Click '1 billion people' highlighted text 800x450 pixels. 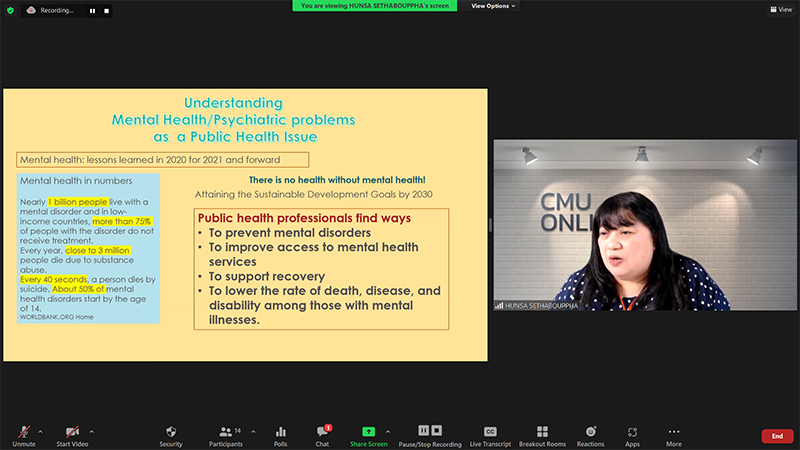pyautogui.click(x=78, y=202)
